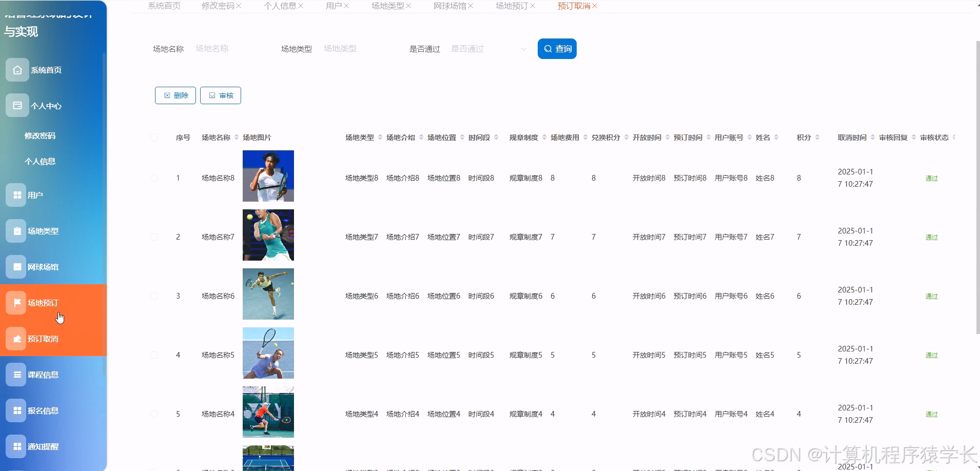
Task: Select the 个人中心 sidebar icon
Action: tap(17, 105)
